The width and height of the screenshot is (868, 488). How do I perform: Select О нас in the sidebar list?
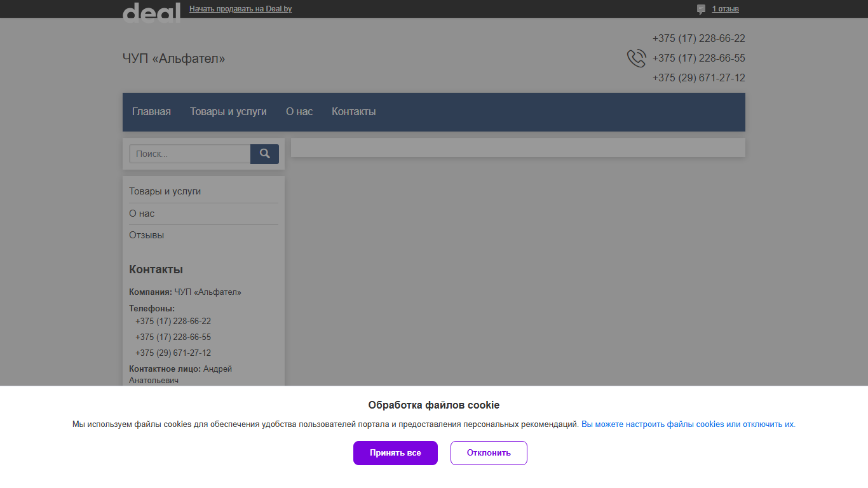coord(142,213)
